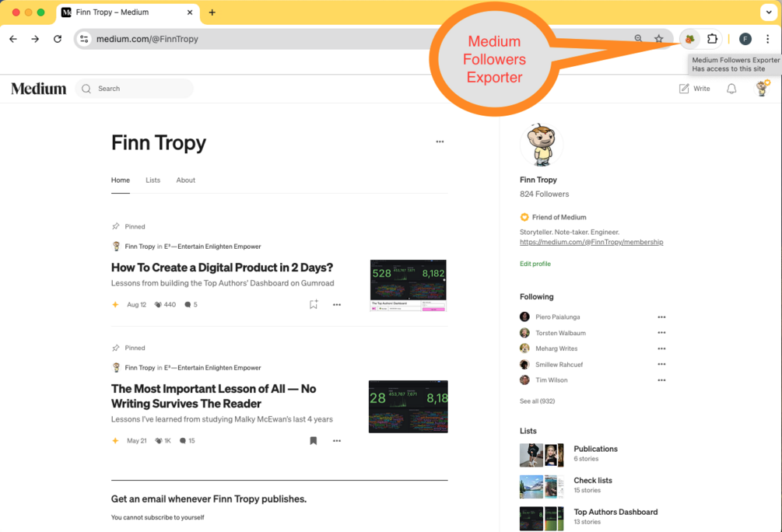This screenshot has height=532, width=782.
Task: Bookmark this page with the star icon
Action: click(659, 39)
